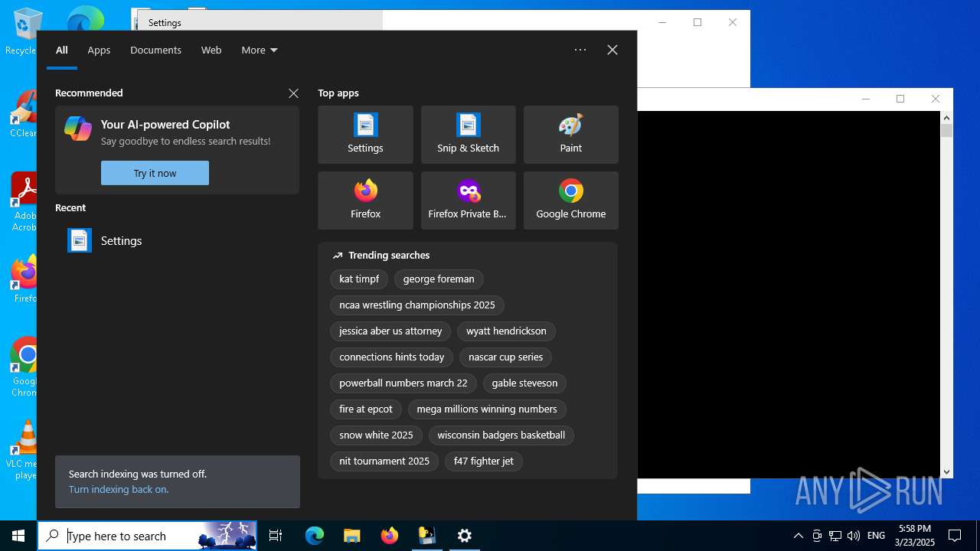Switch to the Documents search tab
Image resolution: width=980 pixels, height=551 pixels.
155,50
